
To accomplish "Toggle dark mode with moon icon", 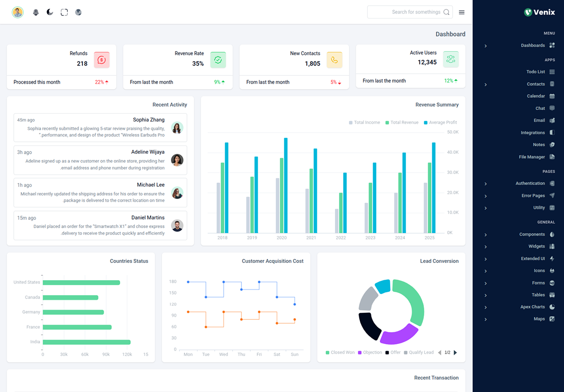I will pos(50,12).
